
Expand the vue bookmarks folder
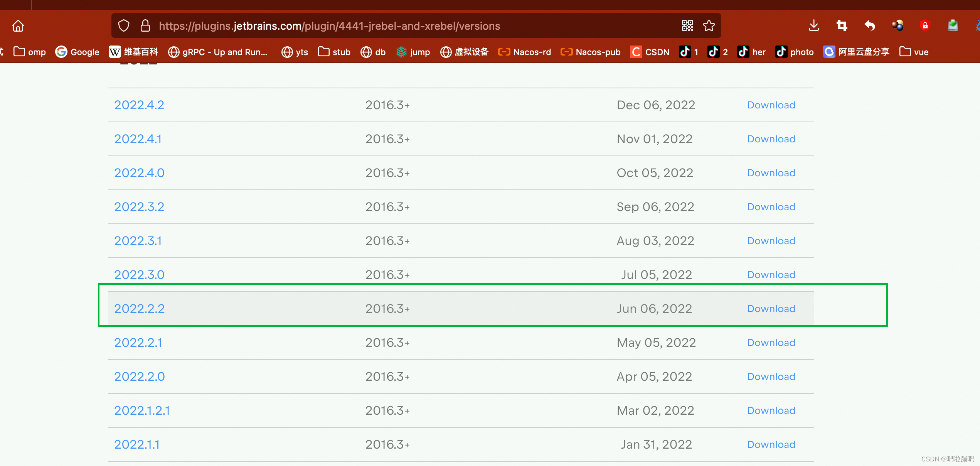pos(914,52)
